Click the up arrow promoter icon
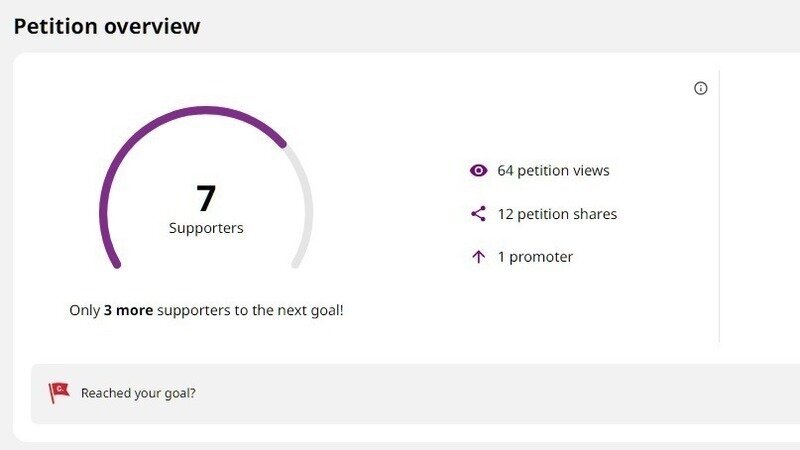Screen dimensions: 800x450 tap(478, 257)
